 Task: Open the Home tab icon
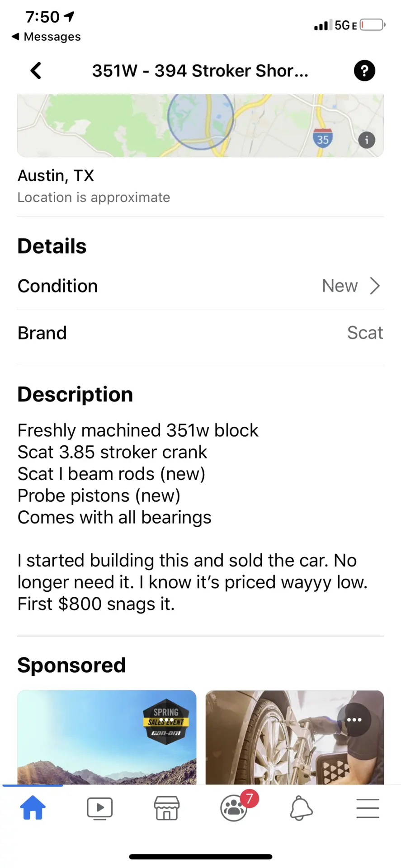click(x=33, y=808)
